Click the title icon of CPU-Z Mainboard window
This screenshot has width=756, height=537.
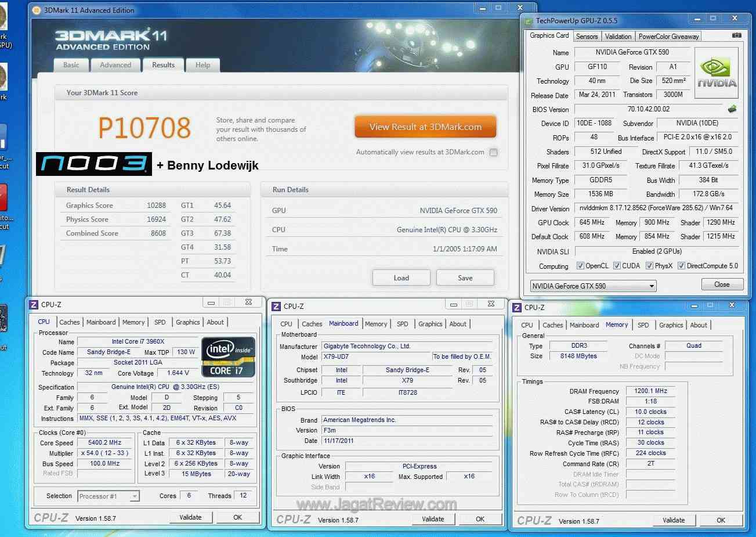(x=276, y=306)
